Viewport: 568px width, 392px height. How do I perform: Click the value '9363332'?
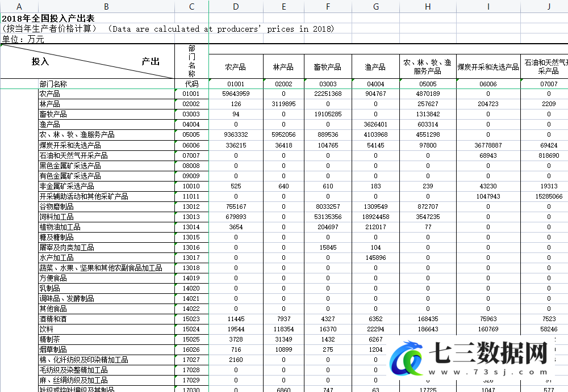coord(236,134)
